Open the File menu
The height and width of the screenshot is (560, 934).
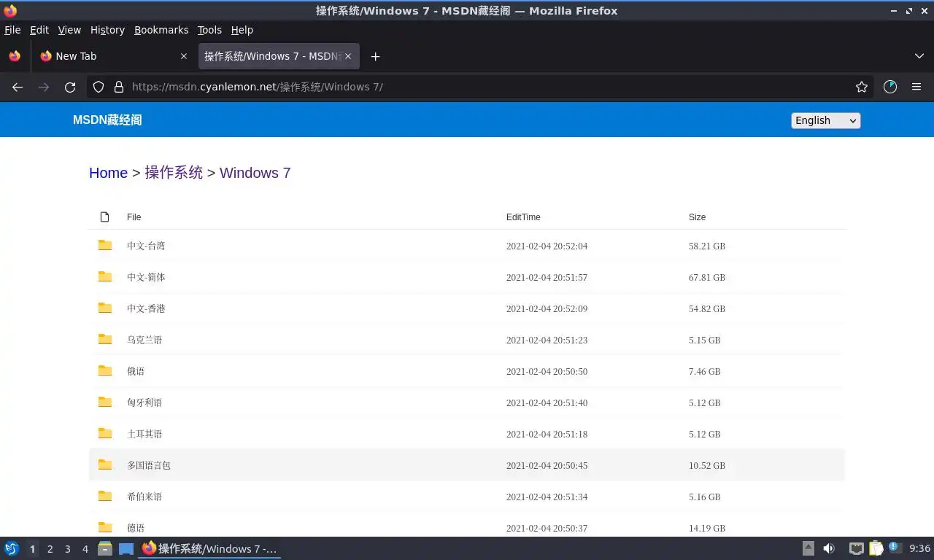[x=12, y=30]
